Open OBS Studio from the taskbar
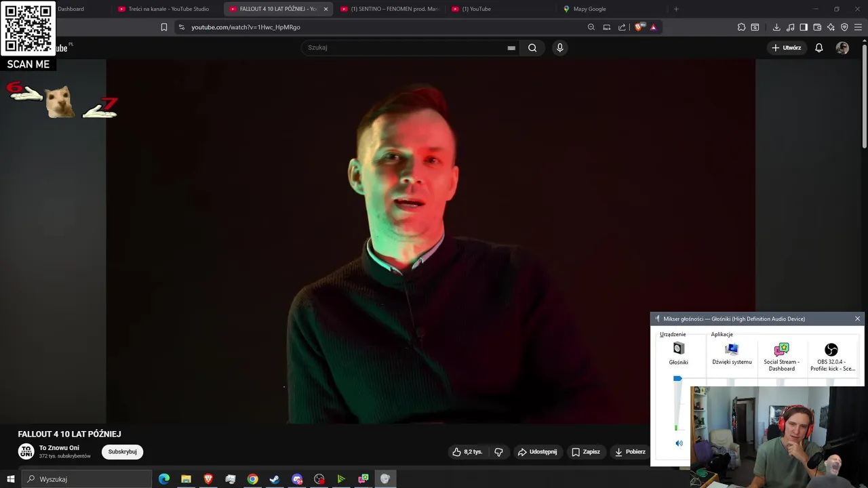 pos(319,479)
